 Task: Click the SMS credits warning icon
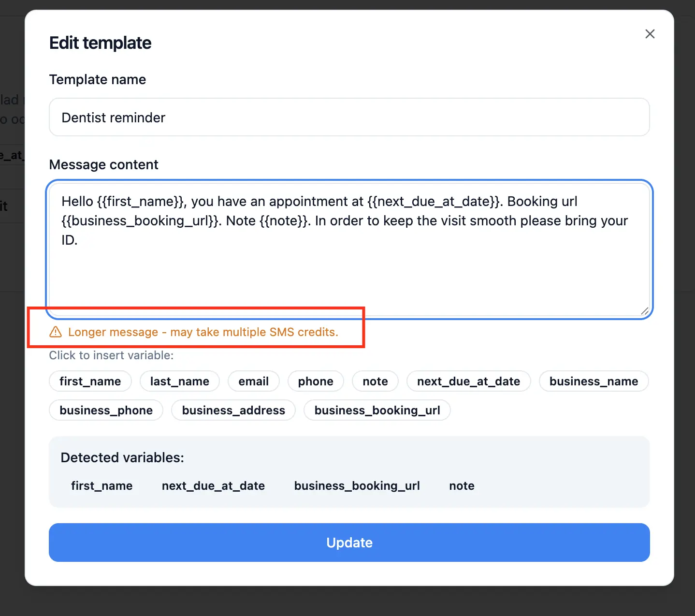[56, 332]
